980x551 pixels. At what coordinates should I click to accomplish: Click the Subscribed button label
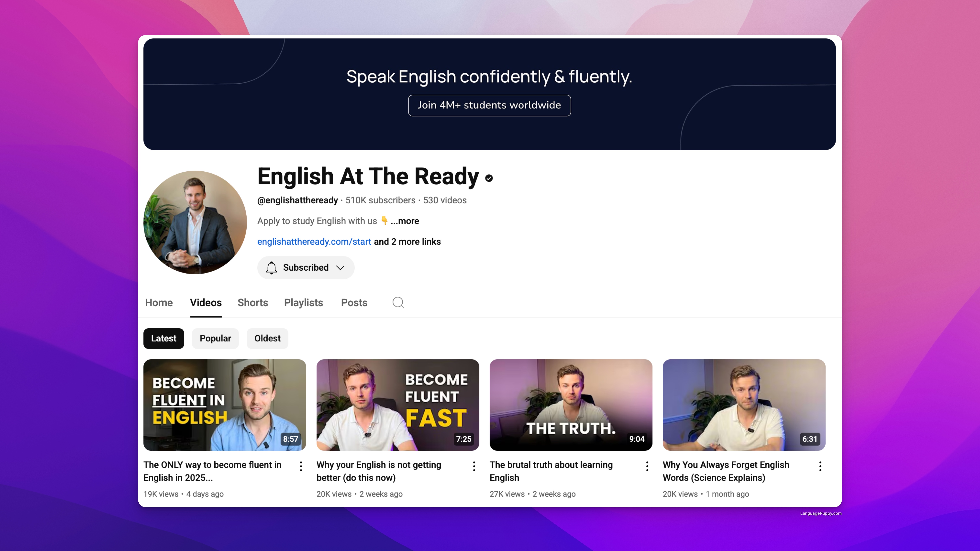(306, 268)
